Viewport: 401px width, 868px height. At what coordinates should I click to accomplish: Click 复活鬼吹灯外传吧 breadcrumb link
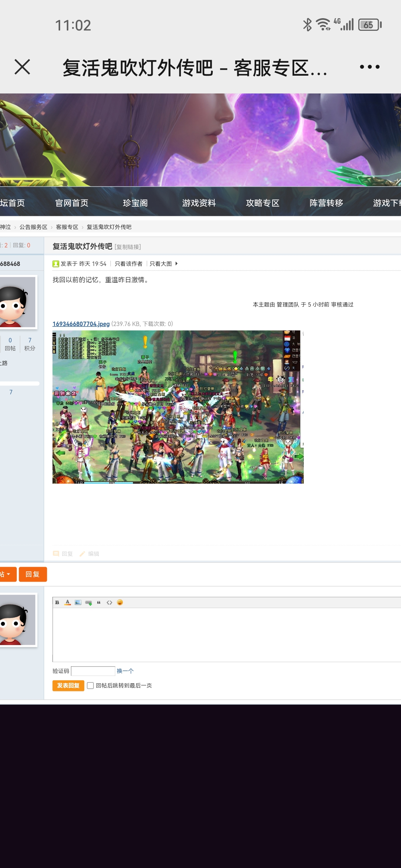(x=109, y=227)
